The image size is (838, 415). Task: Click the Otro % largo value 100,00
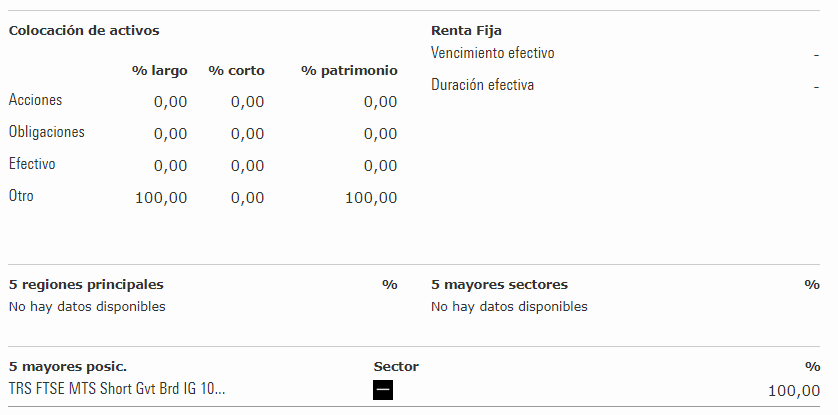(161, 198)
